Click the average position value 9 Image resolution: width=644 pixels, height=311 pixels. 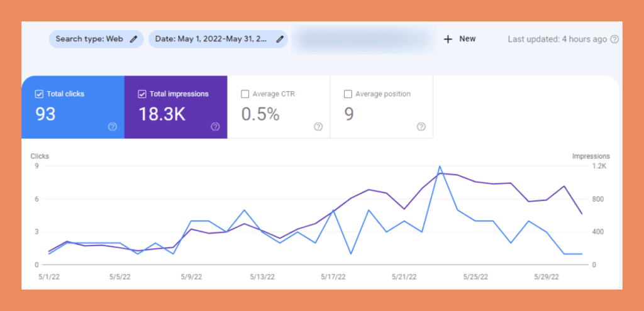pyautogui.click(x=348, y=114)
